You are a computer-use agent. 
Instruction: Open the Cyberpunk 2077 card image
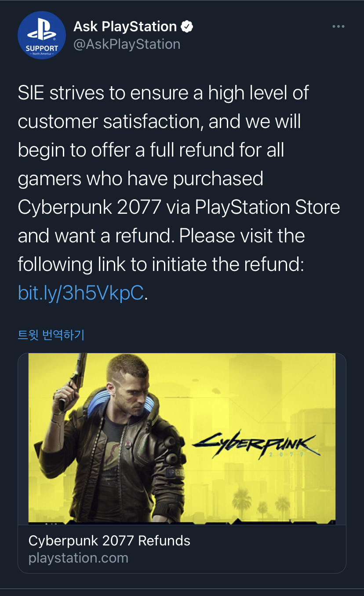coord(182,439)
